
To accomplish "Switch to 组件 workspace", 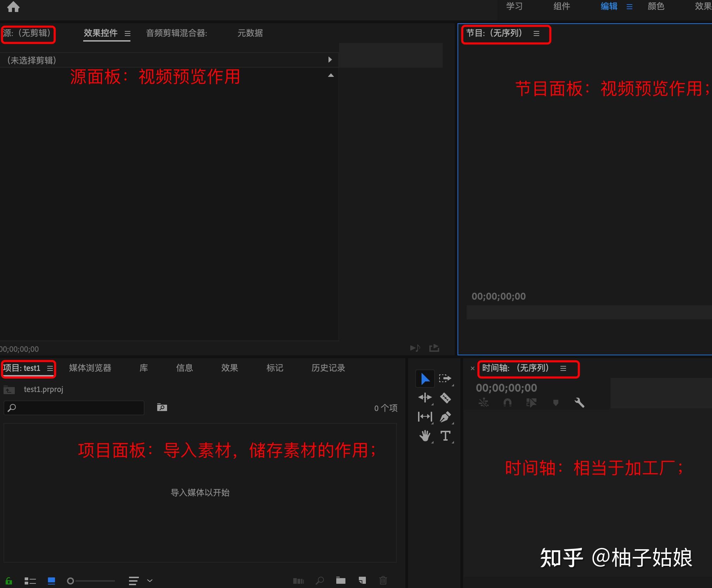I will point(561,6).
